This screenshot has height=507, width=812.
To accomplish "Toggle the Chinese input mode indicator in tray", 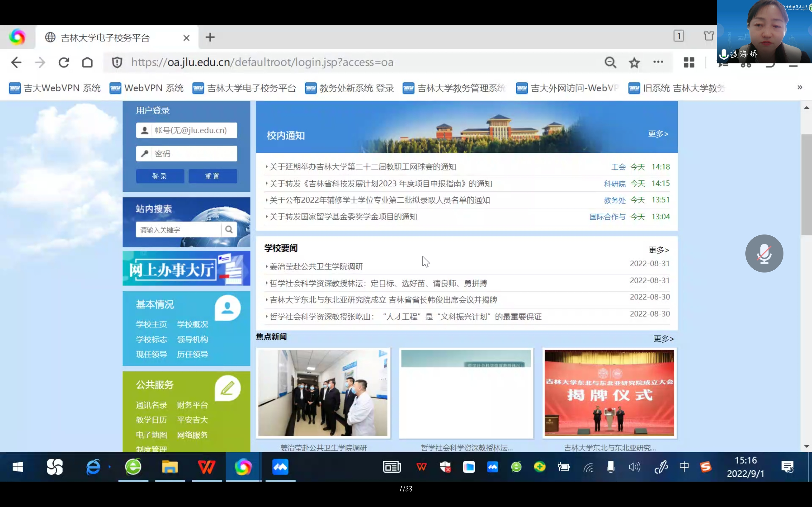I will pyautogui.click(x=684, y=467).
